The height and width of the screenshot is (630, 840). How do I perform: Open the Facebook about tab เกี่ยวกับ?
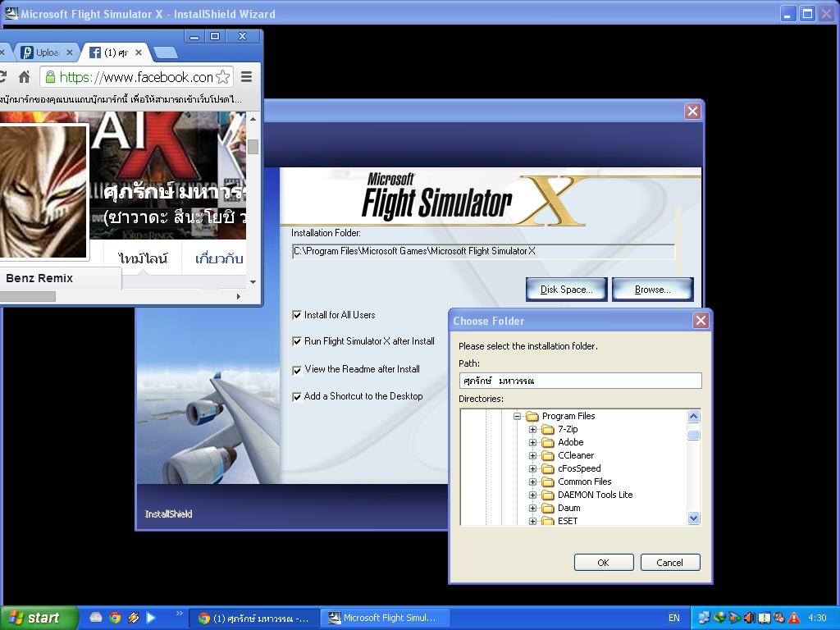coord(219,258)
